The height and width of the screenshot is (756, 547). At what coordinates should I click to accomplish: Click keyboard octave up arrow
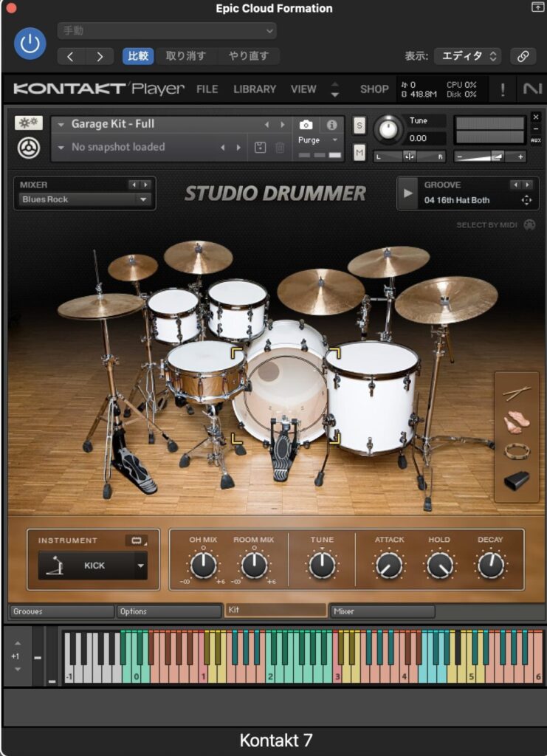tap(18, 644)
